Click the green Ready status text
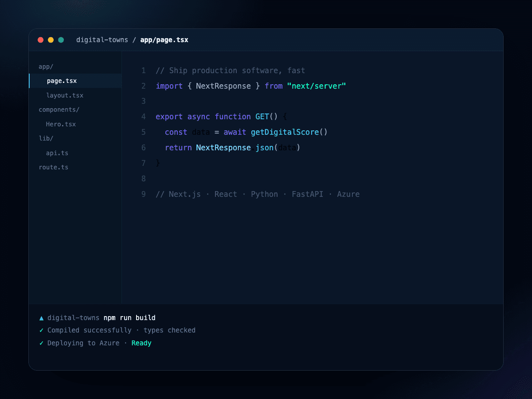532x399 pixels. click(x=141, y=343)
